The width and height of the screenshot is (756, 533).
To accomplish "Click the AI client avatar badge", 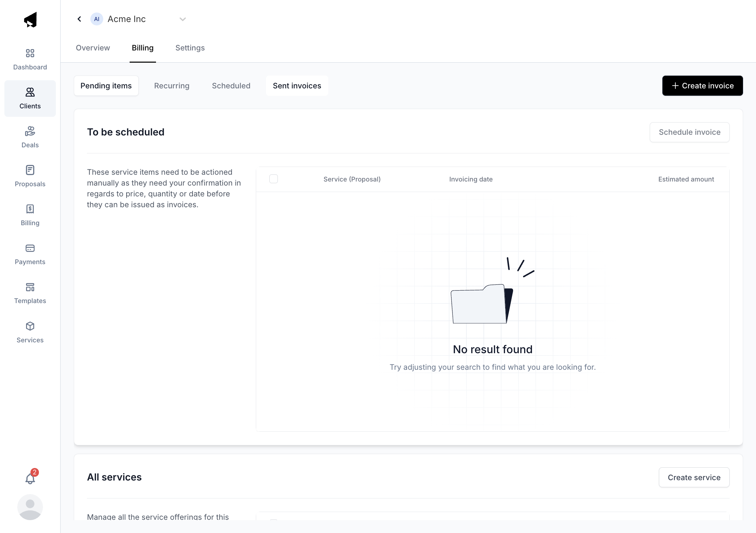I will [x=97, y=19].
